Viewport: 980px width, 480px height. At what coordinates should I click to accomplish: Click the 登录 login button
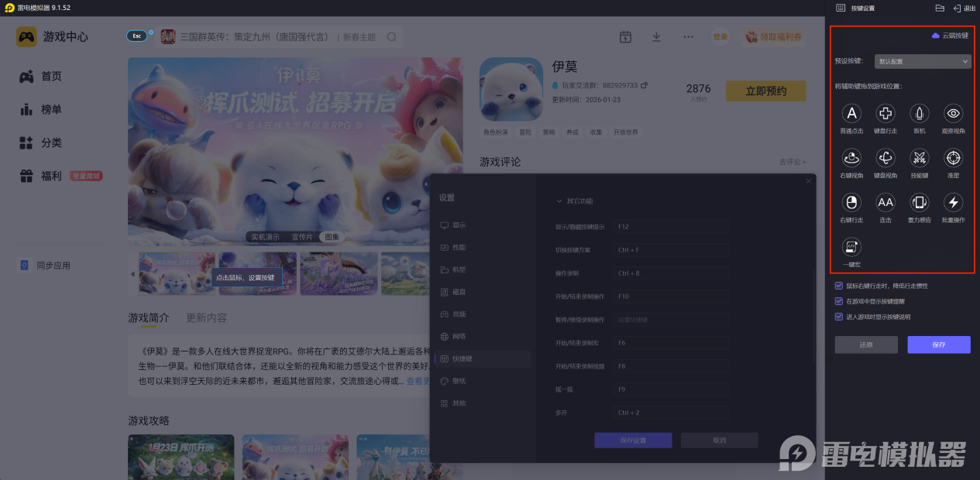(720, 36)
